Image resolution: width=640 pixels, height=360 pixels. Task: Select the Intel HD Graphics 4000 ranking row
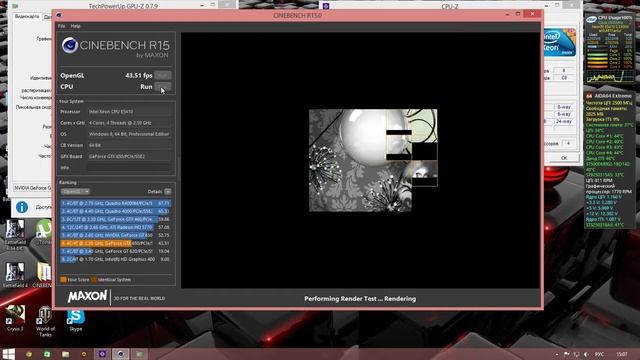[116, 259]
